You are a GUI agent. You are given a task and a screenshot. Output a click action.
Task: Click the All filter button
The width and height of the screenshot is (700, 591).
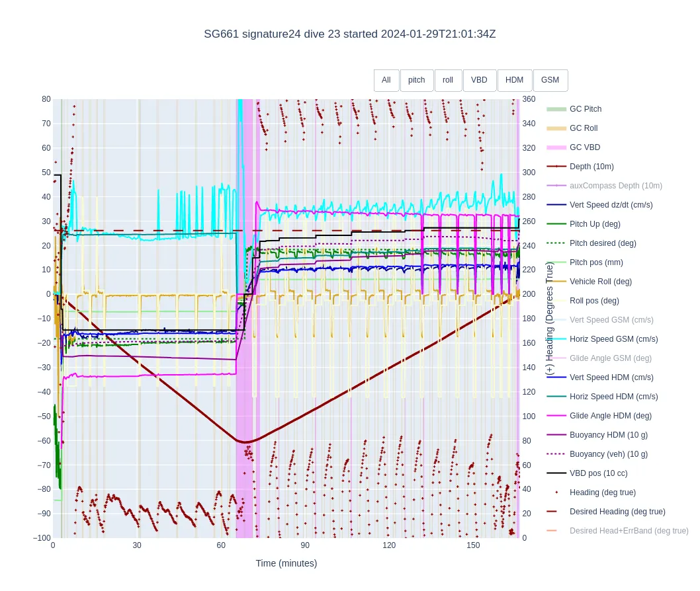pos(386,80)
